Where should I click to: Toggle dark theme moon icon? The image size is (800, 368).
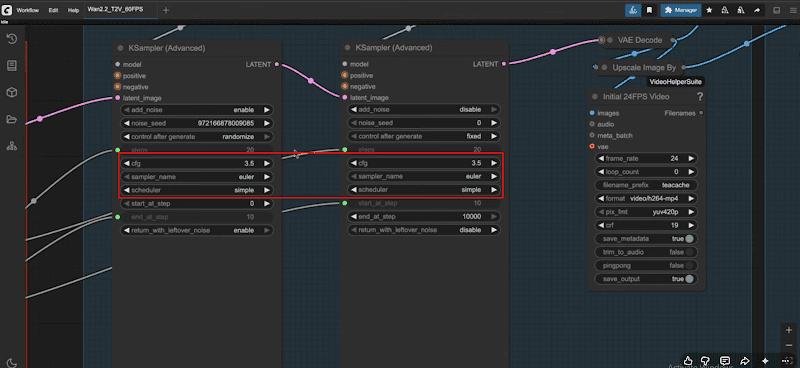pos(11,363)
